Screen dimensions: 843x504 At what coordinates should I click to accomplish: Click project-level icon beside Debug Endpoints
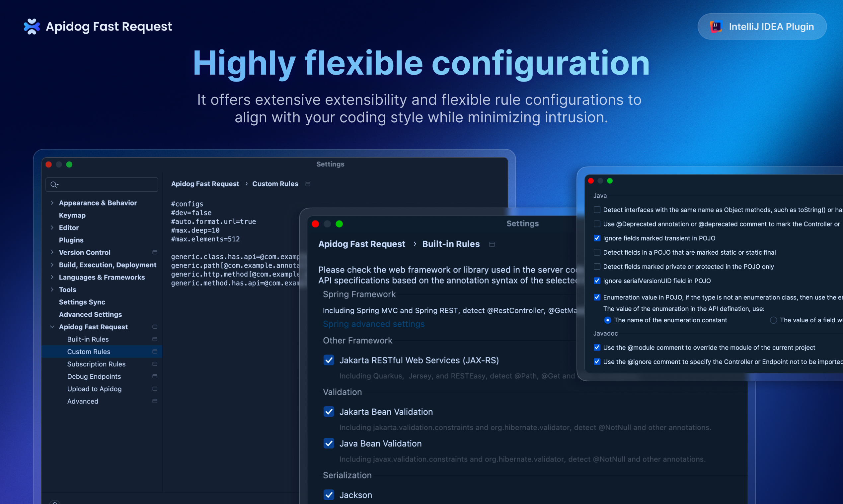coord(155,376)
